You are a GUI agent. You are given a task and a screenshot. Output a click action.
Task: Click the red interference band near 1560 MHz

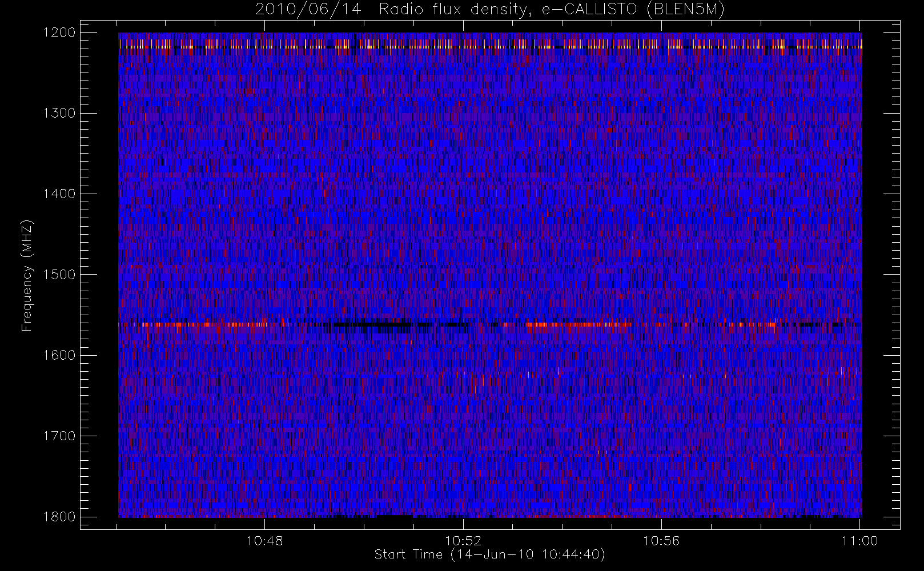coord(490,324)
